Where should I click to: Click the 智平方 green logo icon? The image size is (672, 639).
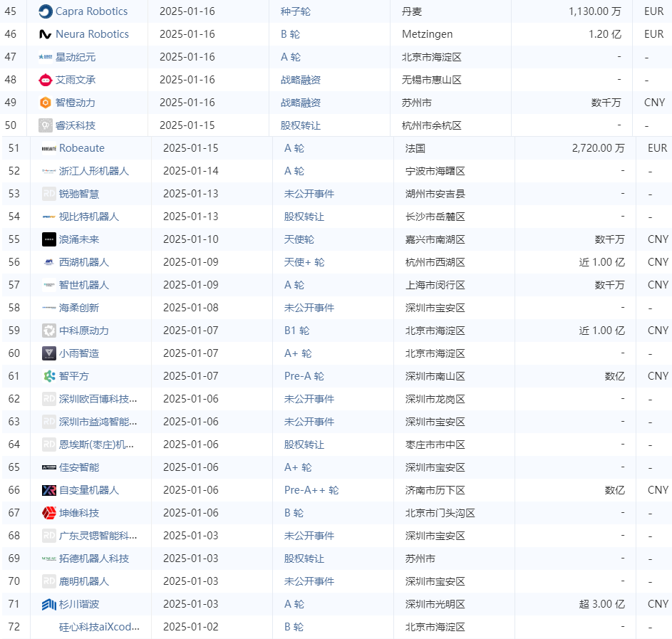point(49,376)
